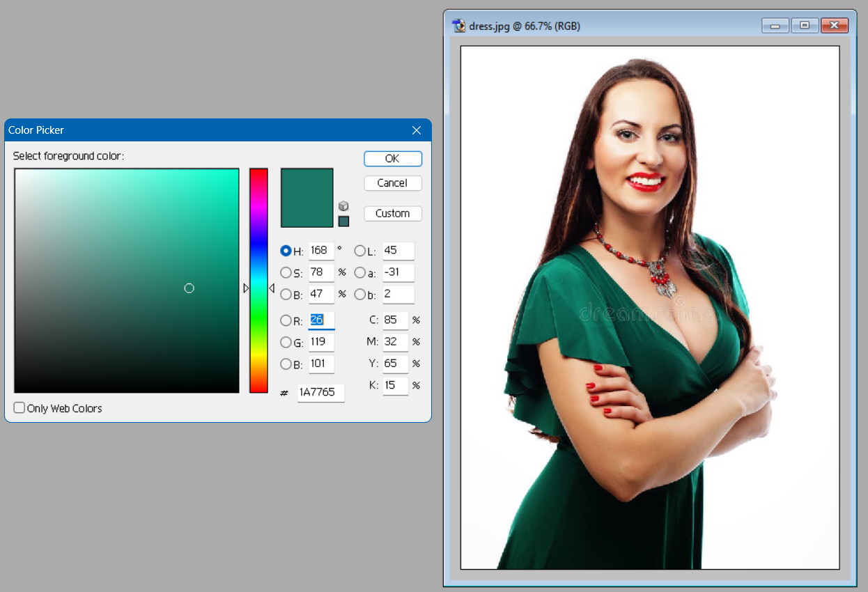Viewport: 868px width, 592px height.
Task: Minimize the dress.jpg window
Action: point(775,26)
